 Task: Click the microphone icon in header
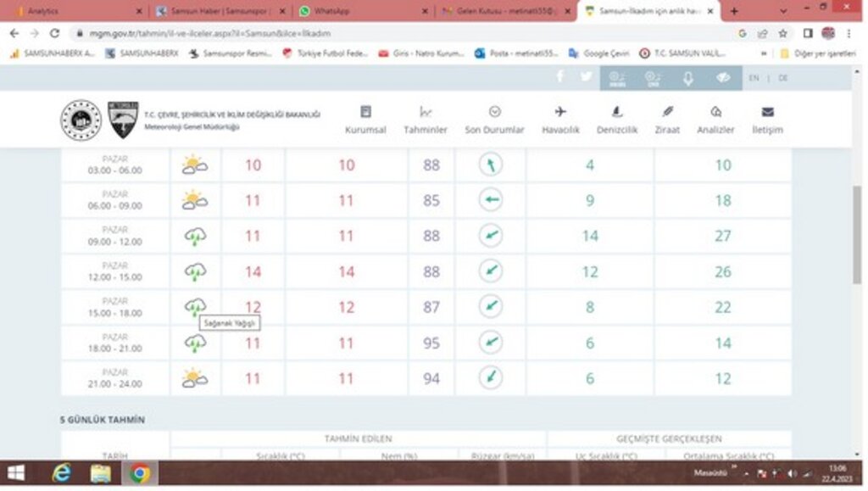[688, 78]
